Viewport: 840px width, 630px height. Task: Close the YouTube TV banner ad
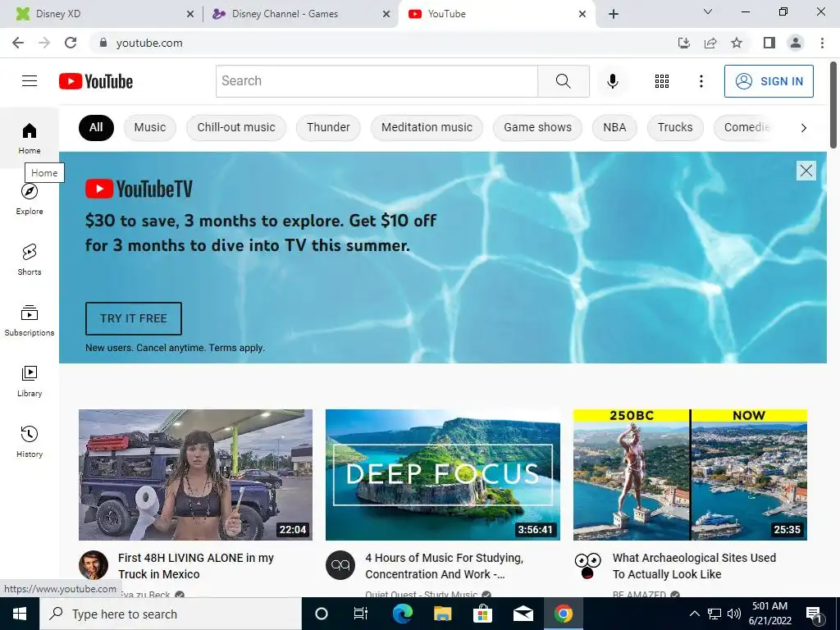click(806, 171)
